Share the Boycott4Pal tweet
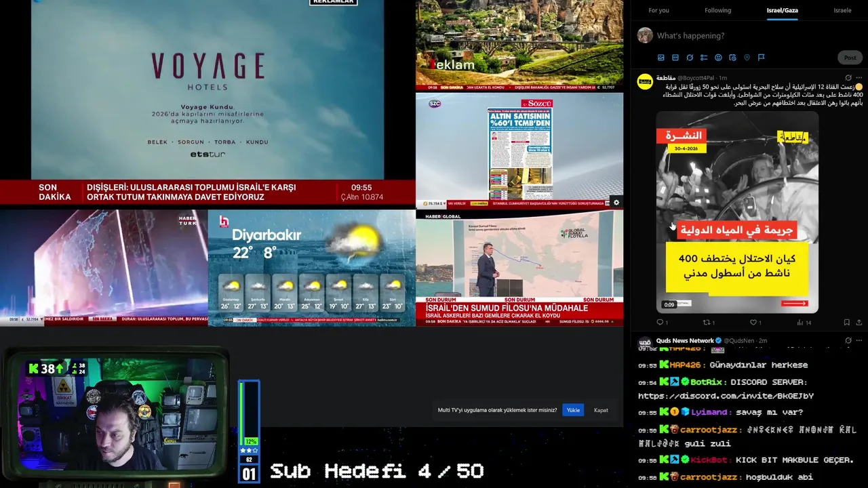868x488 pixels. 859,323
